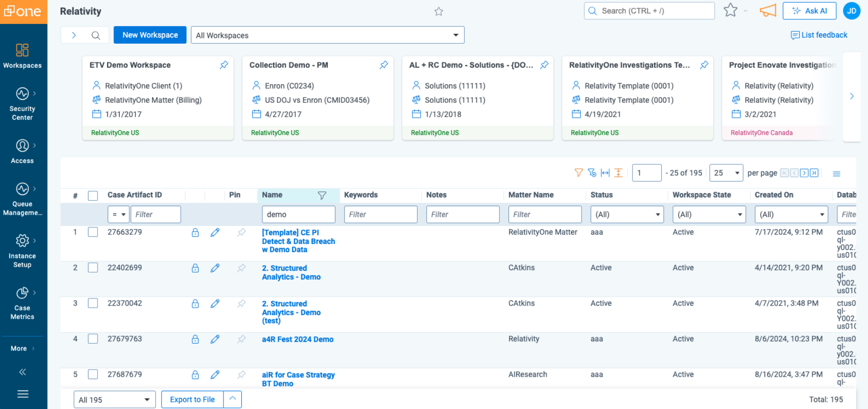Open the 25 per page dropdown
This screenshot has height=409, width=868.
tap(726, 173)
